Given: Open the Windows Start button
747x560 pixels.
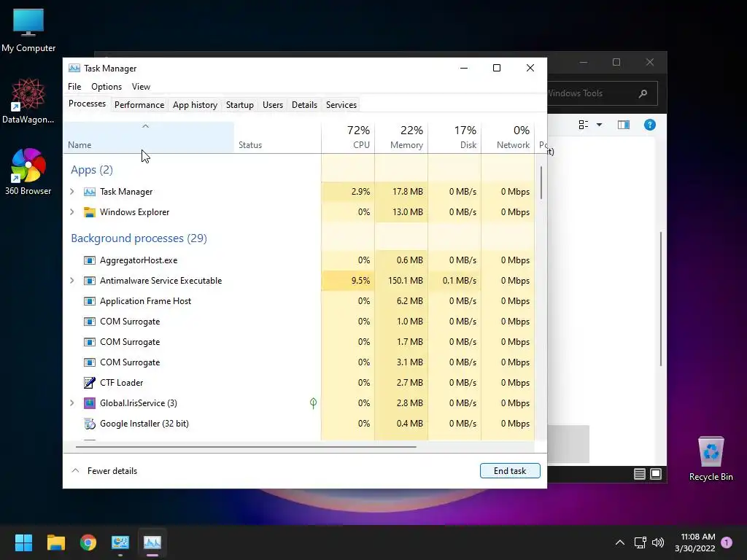Looking at the screenshot, I should [23, 542].
